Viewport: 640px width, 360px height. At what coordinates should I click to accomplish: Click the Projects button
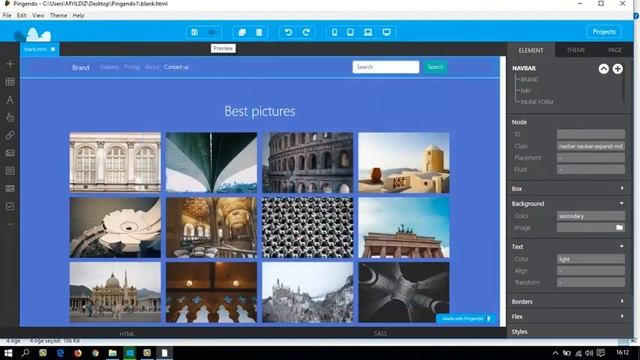604,32
